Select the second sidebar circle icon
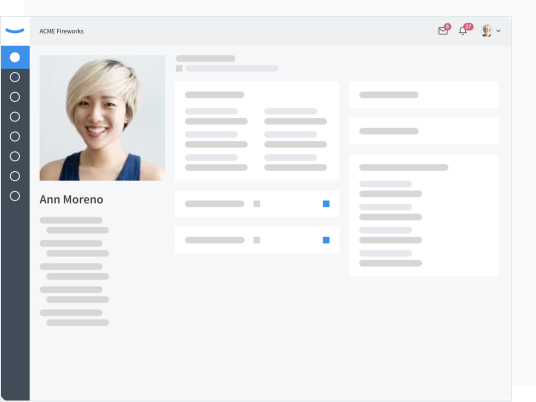Screen dimensions: 536x402 [15, 77]
